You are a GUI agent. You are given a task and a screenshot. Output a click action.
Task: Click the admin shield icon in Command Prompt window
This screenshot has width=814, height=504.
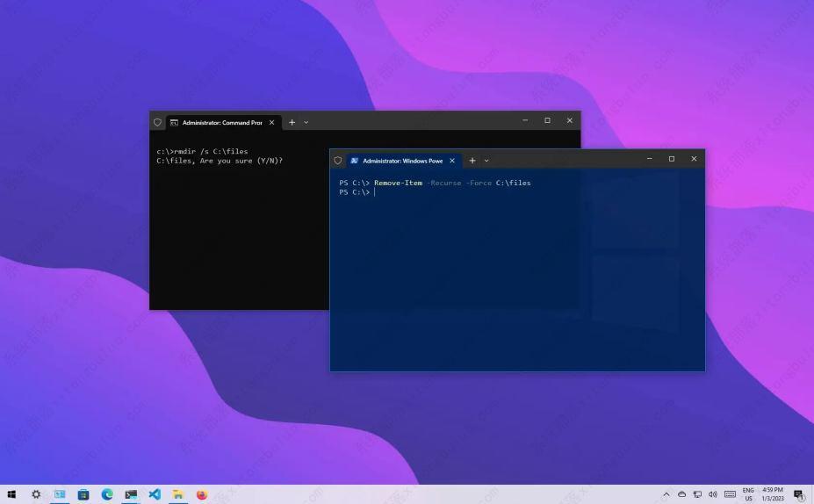click(157, 123)
